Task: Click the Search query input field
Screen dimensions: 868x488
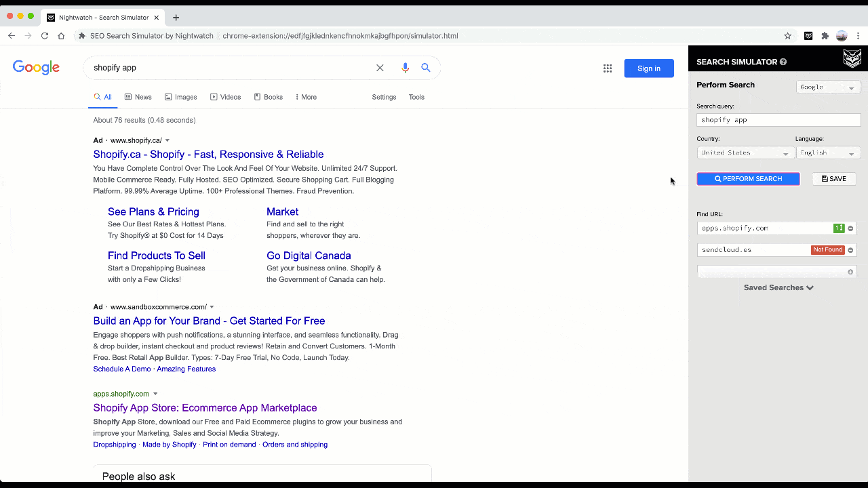Action: pyautogui.click(x=778, y=119)
